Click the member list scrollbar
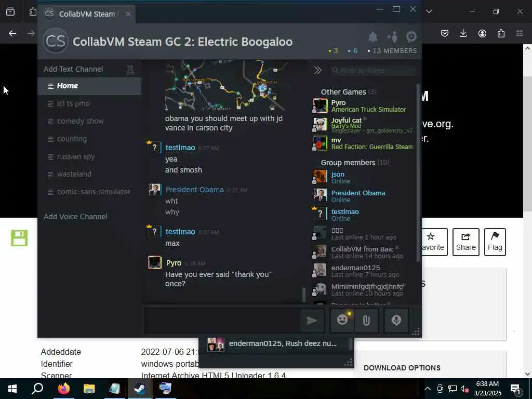Screen dimensions: 532x399 418,173
